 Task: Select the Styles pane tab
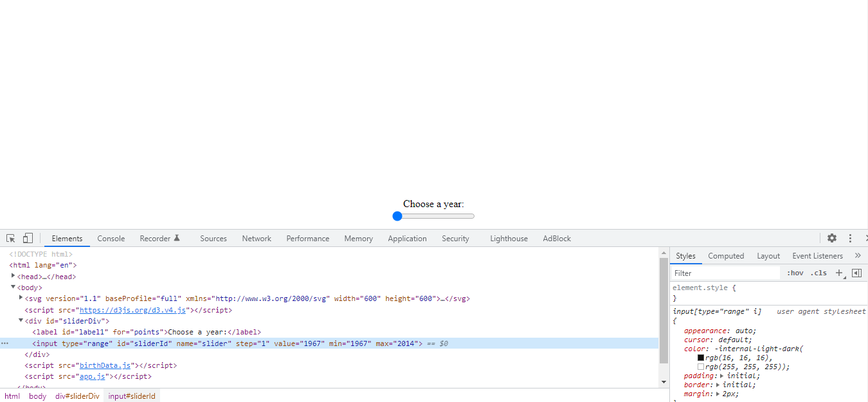coord(685,256)
